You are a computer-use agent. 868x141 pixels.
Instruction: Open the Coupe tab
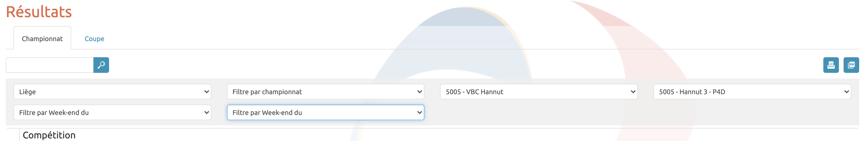pos(94,39)
